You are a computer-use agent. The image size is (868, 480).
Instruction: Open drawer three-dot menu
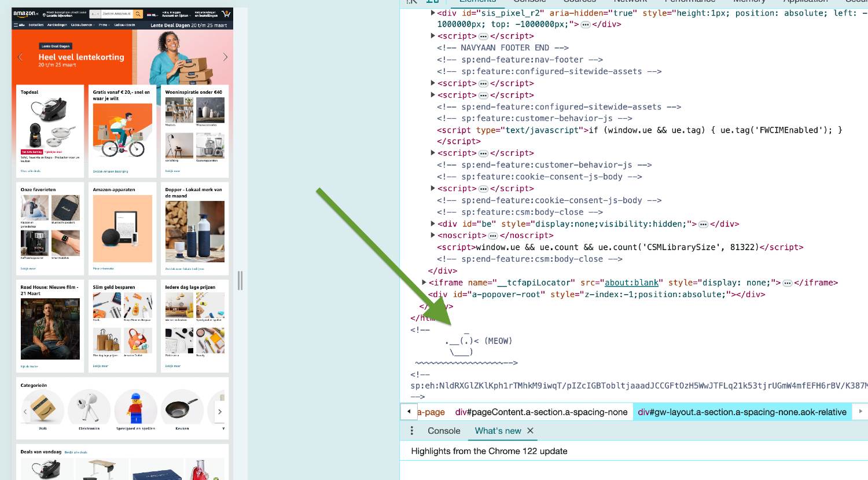(412, 431)
